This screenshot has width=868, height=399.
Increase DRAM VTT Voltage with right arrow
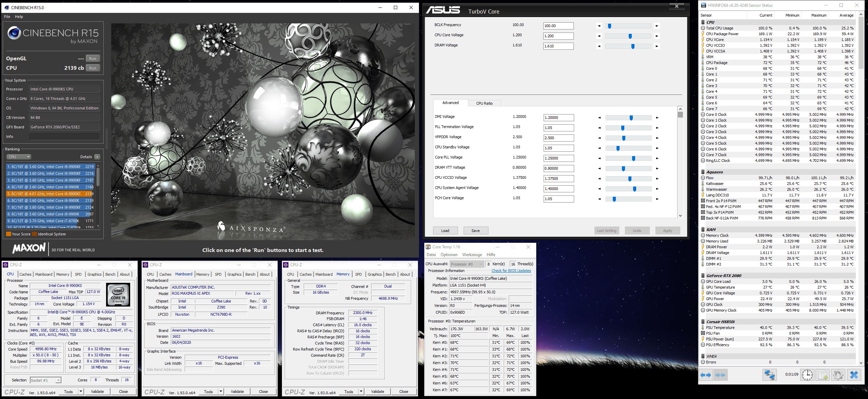[x=657, y=168]
